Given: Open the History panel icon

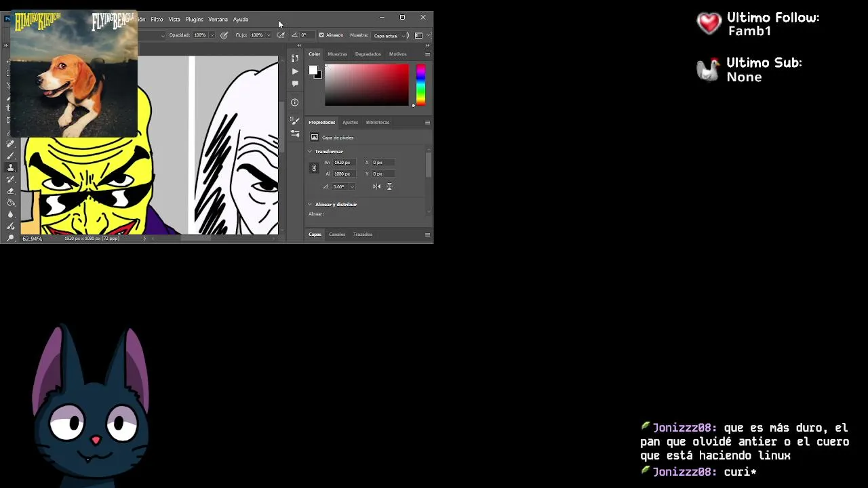Looking at the screenshot, I should (x=294, y=58).
